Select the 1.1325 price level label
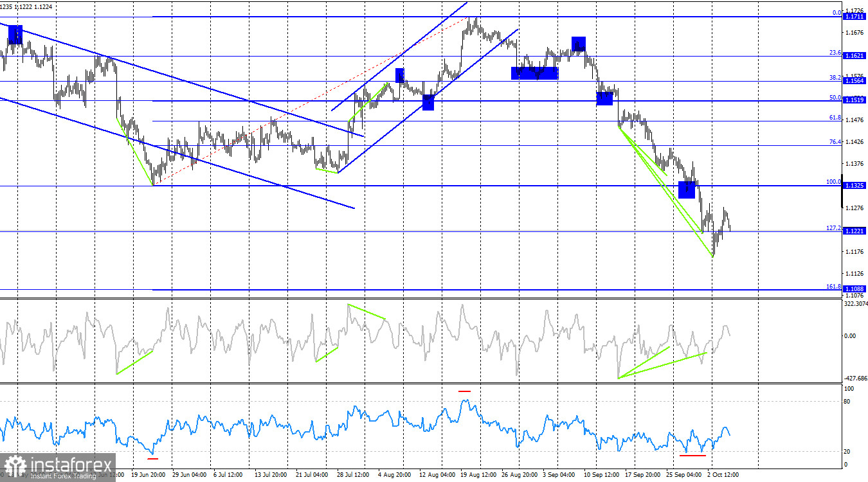Image resolution: width=868 pixels, height=482 pixels. pyautogui.click(x=854, y=185)
